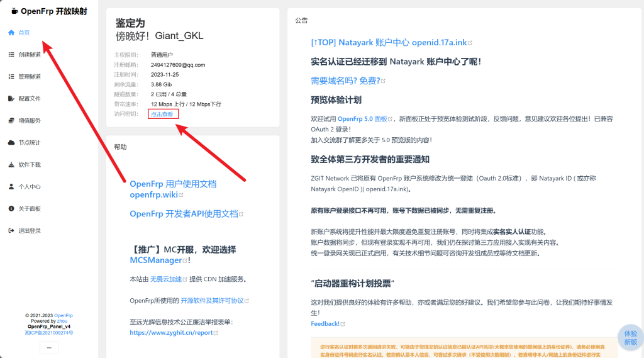Click the 配置文件 edit-file icon
The image size is (644, 358).
pyautogui.click(x=11, y=99)
